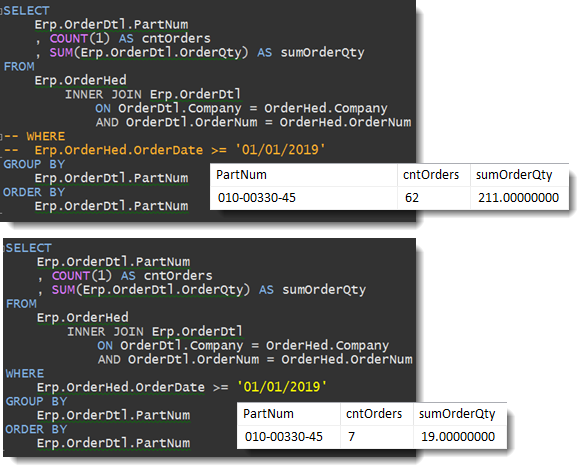Click the 19.00000000 quantity cell
This screenshot has width=584, height=472.
458,437
